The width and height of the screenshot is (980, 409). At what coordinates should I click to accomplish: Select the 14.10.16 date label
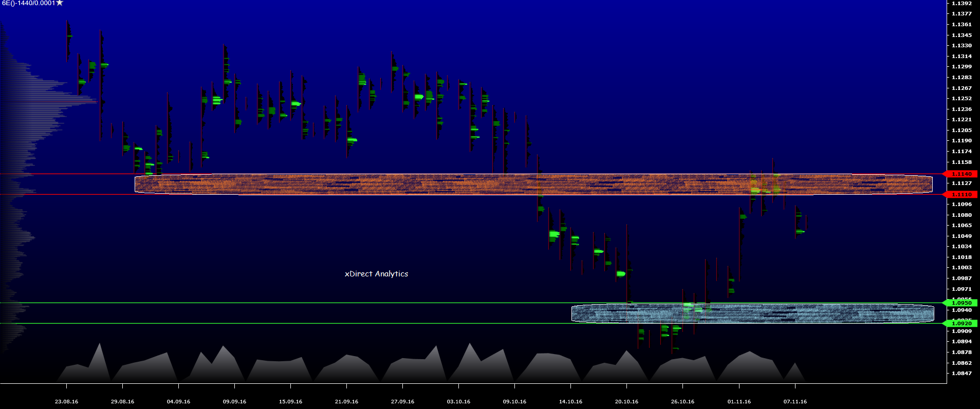coord(570,402)
